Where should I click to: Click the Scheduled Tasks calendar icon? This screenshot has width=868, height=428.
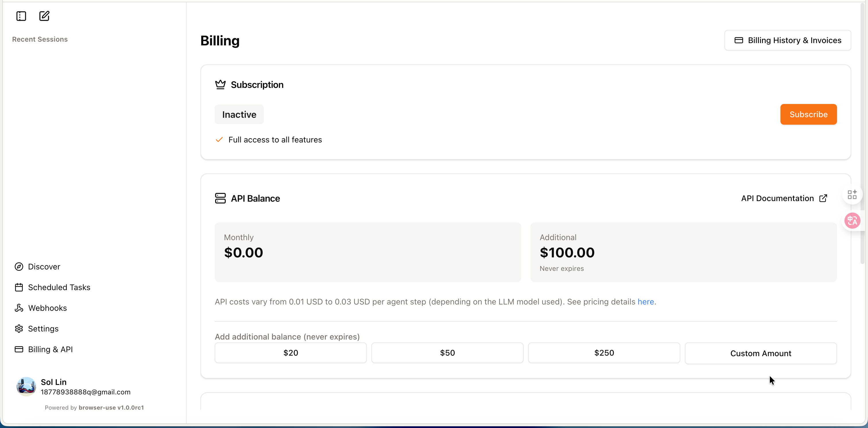(x=19, y=287)
